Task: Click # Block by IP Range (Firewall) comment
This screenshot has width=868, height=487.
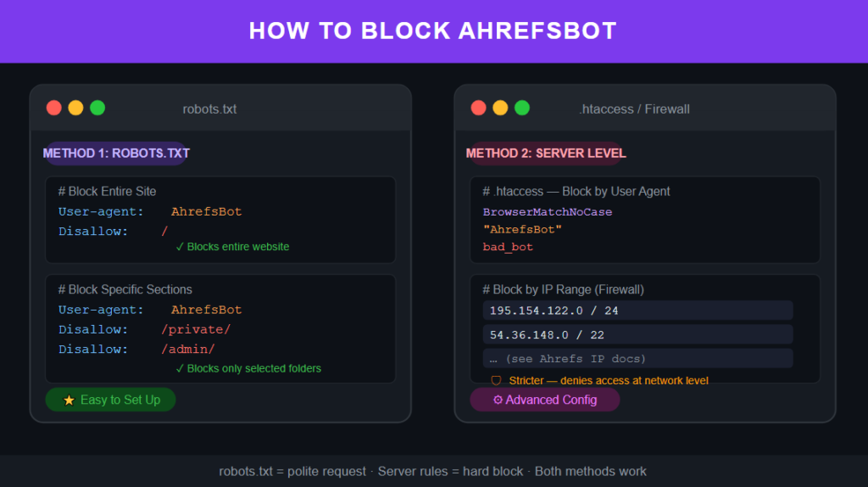Action: click(563, 289)
